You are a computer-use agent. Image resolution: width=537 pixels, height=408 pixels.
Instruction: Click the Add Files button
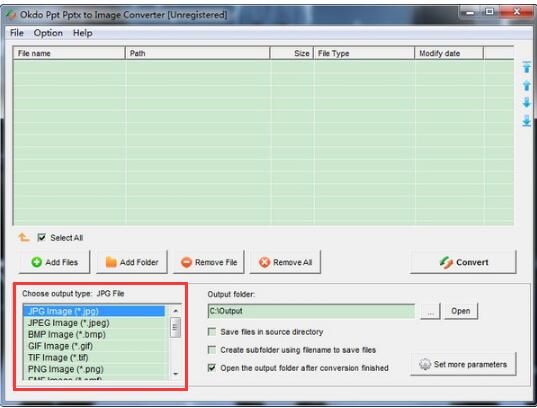(x=54, y=262)
